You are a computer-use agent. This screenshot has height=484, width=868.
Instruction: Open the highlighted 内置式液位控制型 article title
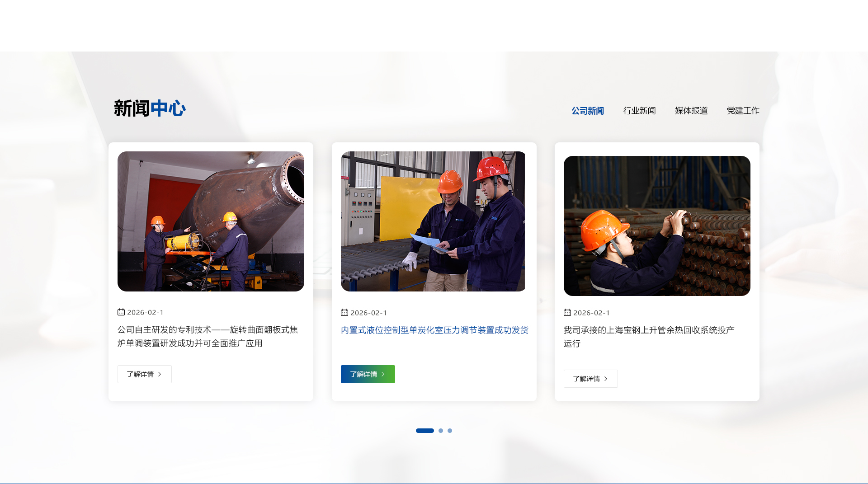tap(434, 330)
